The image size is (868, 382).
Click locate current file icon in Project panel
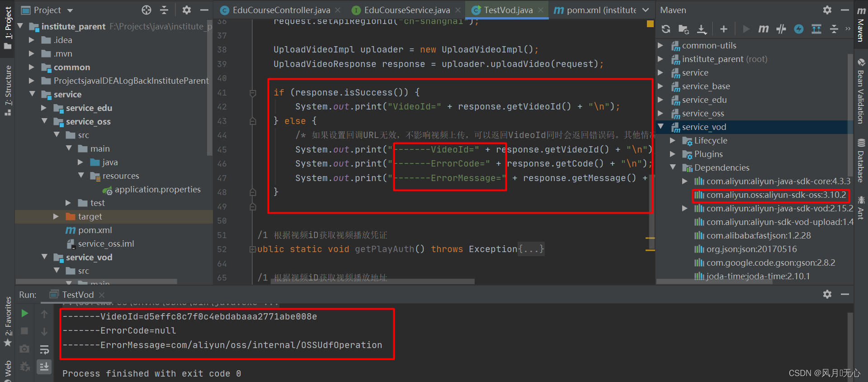146,10
